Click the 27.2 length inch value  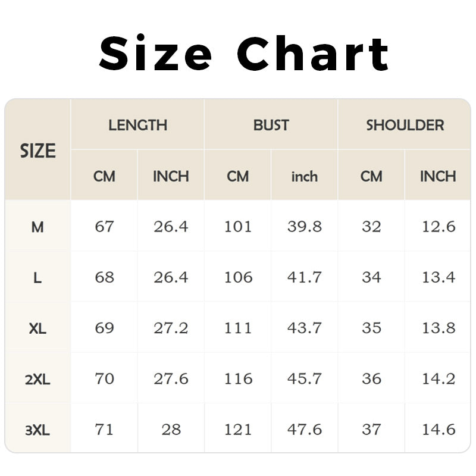171,328
